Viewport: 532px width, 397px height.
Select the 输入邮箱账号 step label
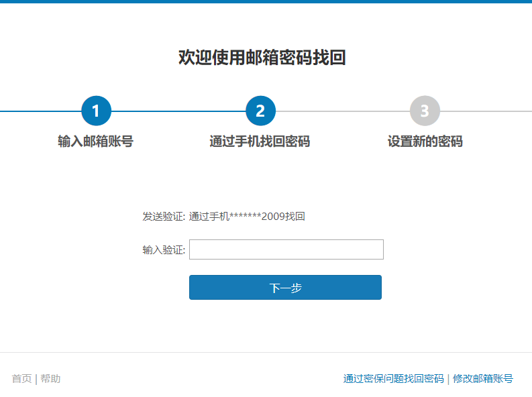point(96,141)
